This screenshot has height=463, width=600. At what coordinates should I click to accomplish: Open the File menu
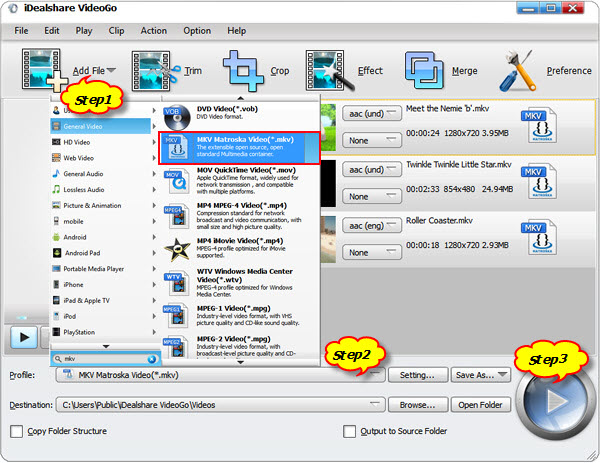[x=21, y=31]
